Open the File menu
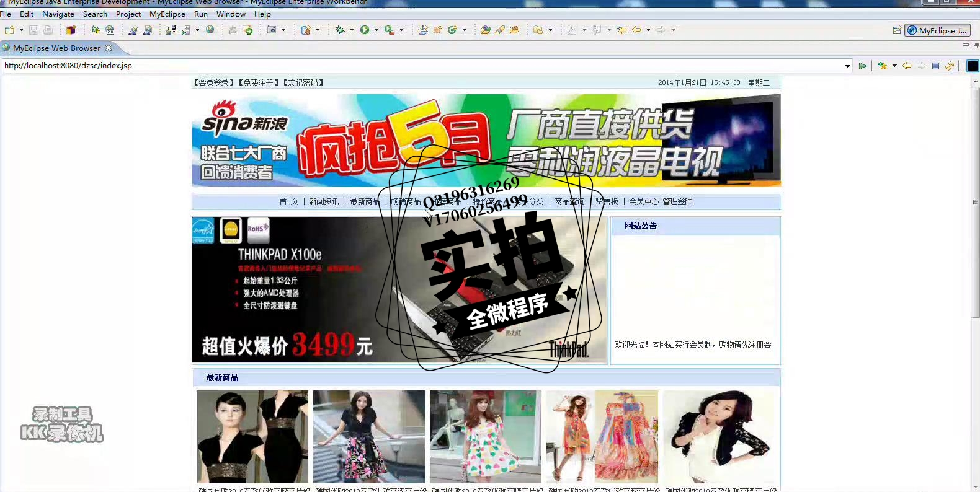Screen dimensions: 980x492 6,14
